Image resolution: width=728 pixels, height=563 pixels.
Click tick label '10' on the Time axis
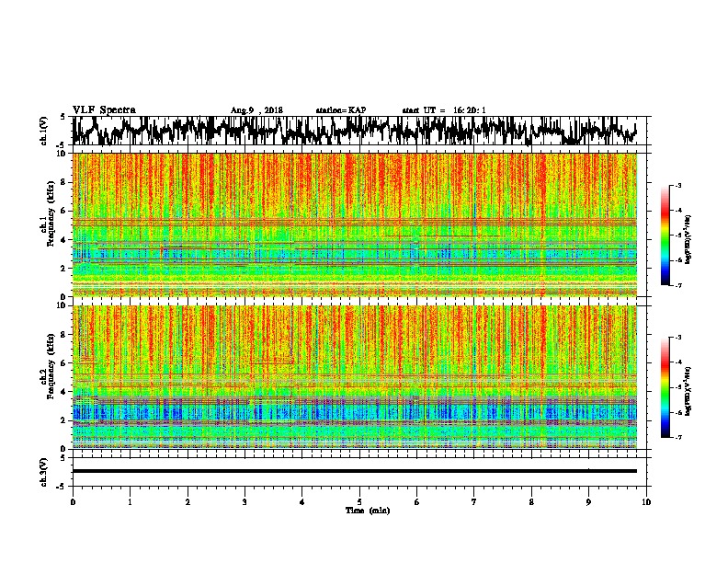pos(646,502)
